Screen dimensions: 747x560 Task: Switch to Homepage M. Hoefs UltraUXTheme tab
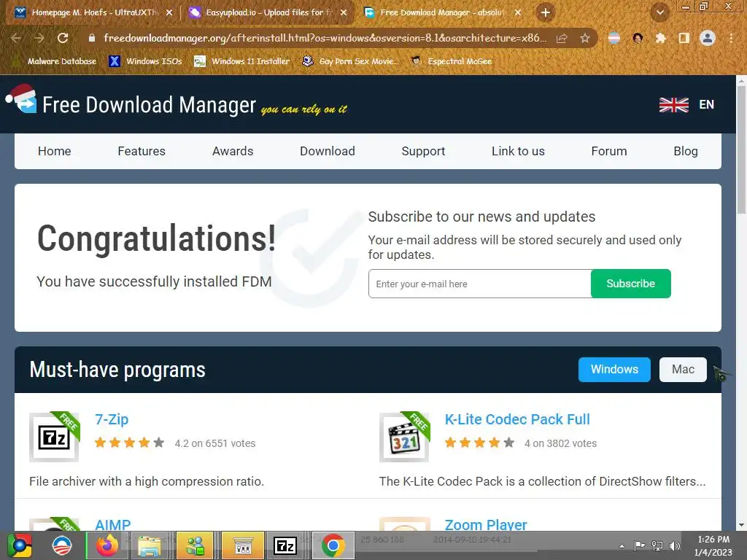[93, 13]
